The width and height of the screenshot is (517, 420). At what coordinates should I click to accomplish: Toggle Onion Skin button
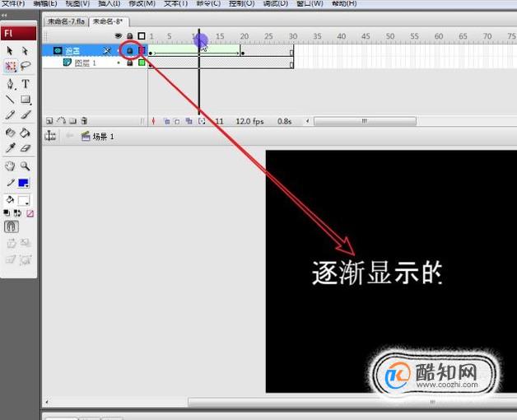pyautogui.click(x=167, y=121)
